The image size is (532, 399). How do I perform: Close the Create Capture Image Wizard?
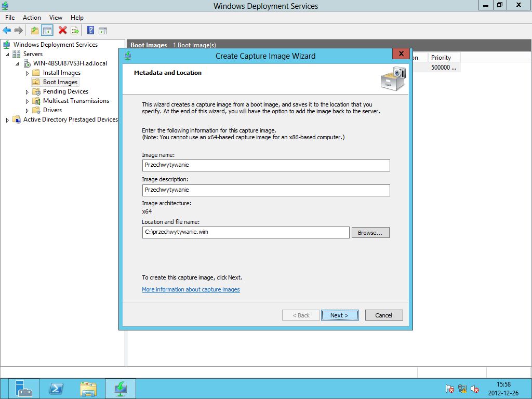(x=401, y=54)
